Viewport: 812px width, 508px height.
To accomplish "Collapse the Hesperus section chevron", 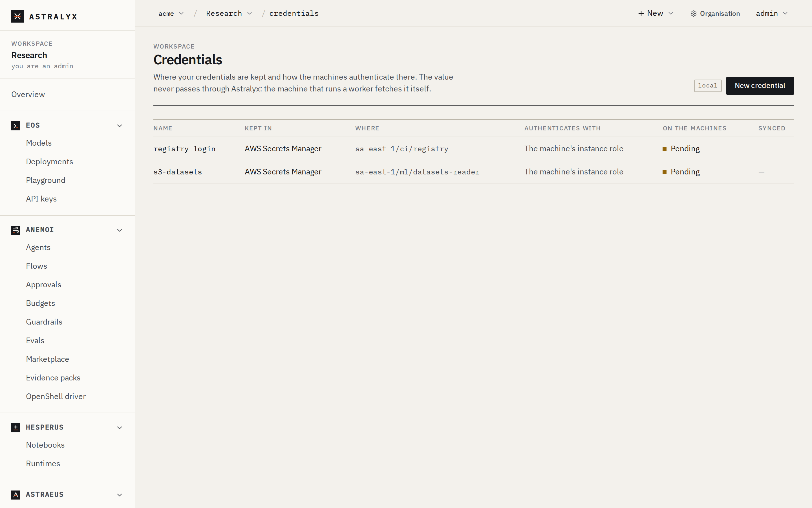I will click(x=120, y=428).
